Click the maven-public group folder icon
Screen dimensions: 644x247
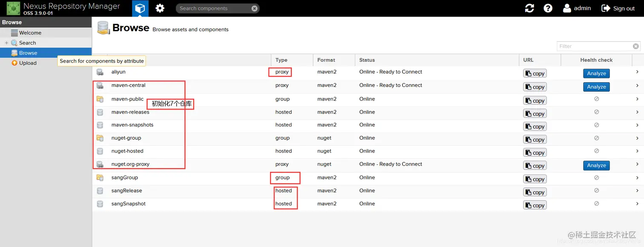(100, 99)
